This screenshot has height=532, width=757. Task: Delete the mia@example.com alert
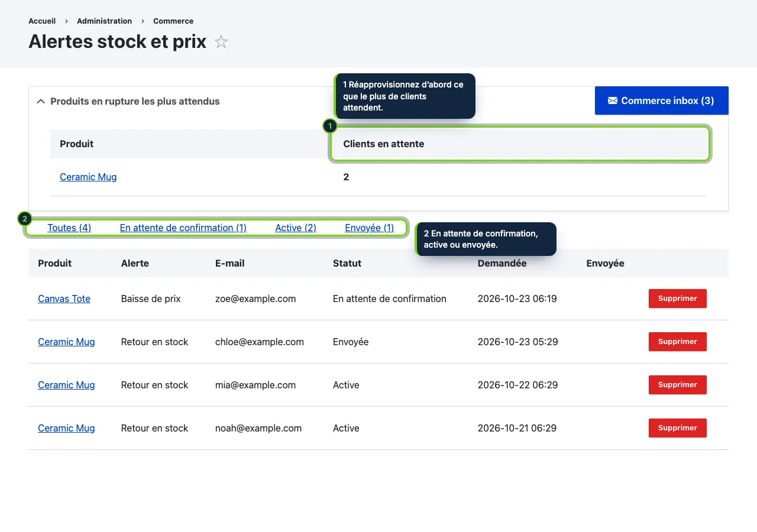pyautogui.click(x=677, y=385)
